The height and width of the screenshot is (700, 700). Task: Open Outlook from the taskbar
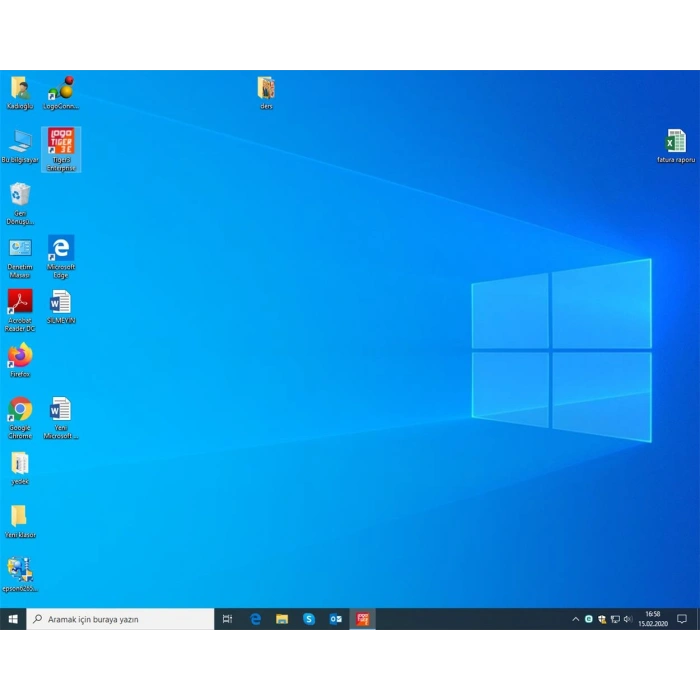[x=336, y=619]
